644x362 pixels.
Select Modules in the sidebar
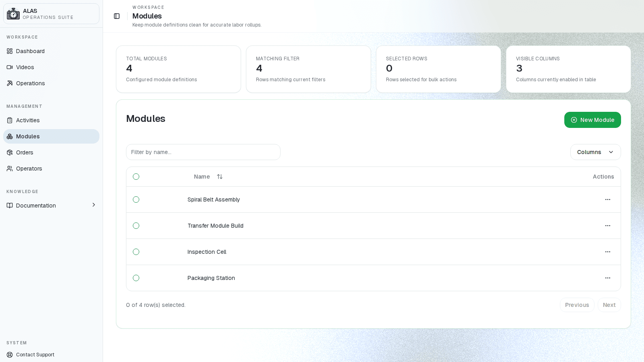[x=51, y=136]
